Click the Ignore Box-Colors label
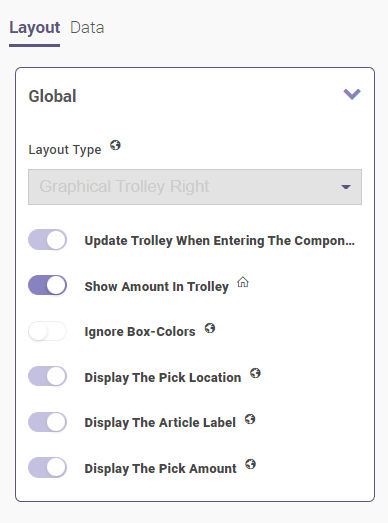 (x=140, y=332)
